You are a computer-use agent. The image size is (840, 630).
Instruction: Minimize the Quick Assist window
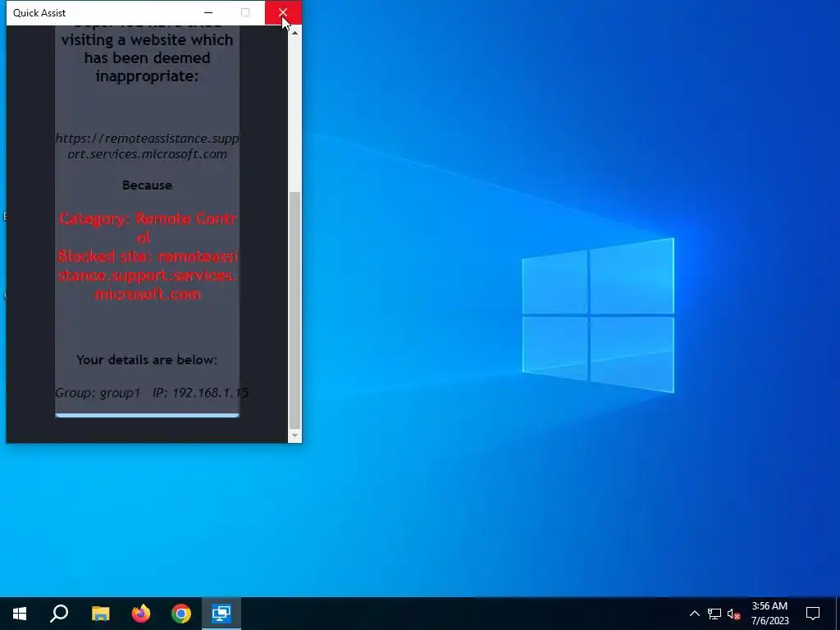[x=208, y=12]
